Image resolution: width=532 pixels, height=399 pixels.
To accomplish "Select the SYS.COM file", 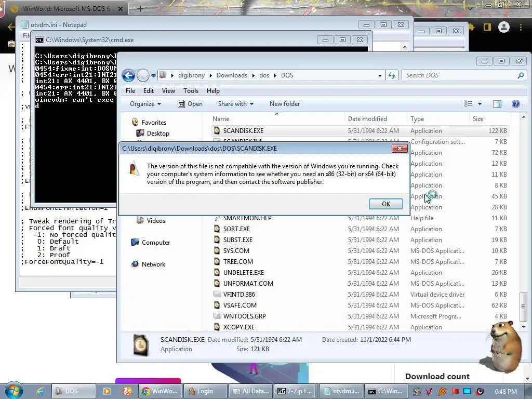I will pos(236,251).
